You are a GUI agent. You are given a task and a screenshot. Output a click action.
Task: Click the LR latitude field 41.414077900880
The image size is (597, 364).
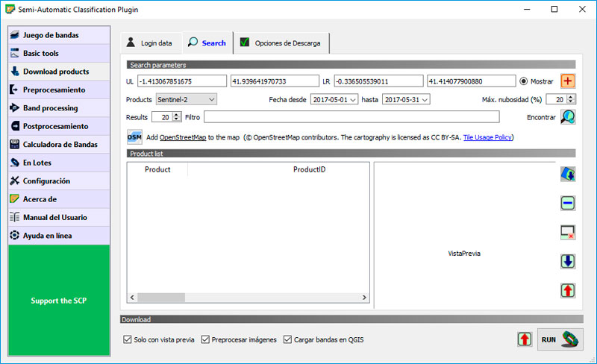tap(472, 81)
